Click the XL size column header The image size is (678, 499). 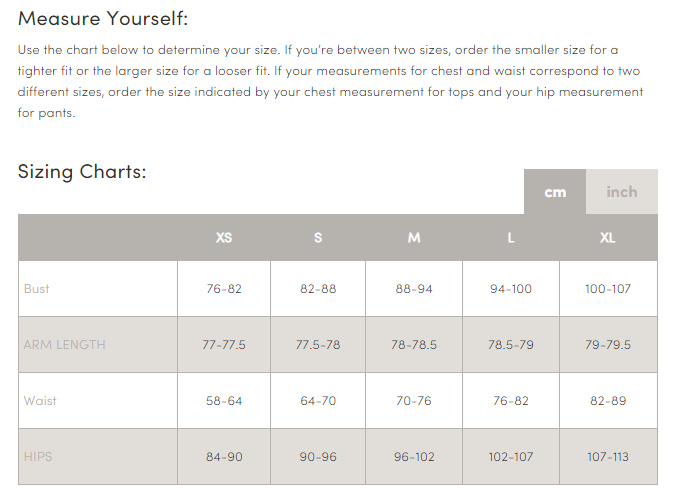(608, 237)
